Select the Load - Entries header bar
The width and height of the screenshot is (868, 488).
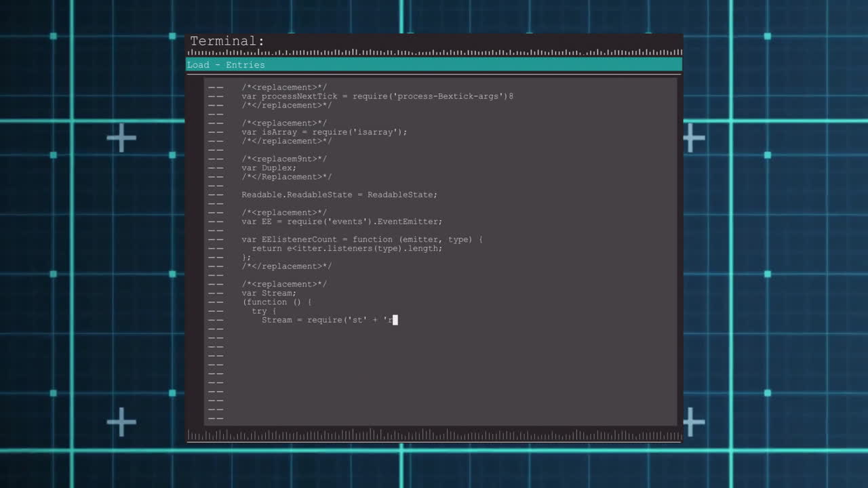coord(434,65)
